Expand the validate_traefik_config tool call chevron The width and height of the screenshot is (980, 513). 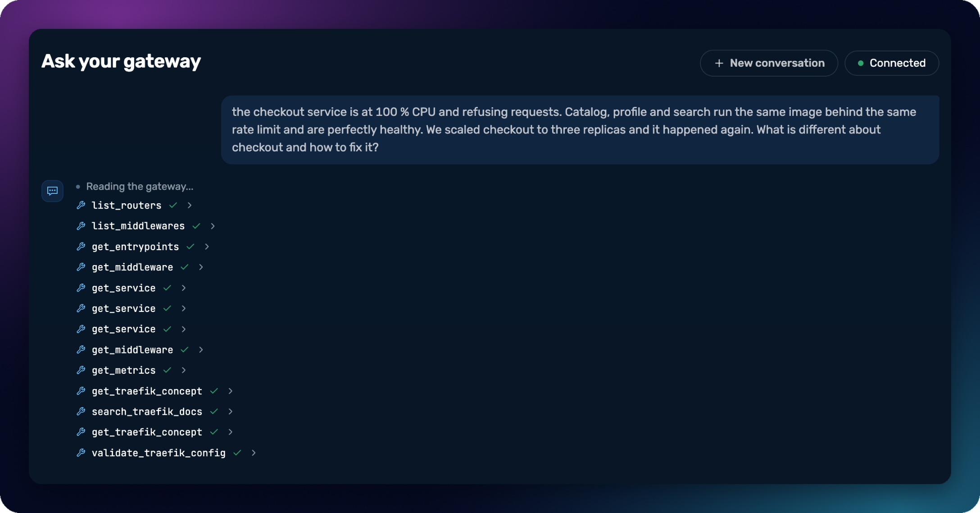[x=254, y=453]
